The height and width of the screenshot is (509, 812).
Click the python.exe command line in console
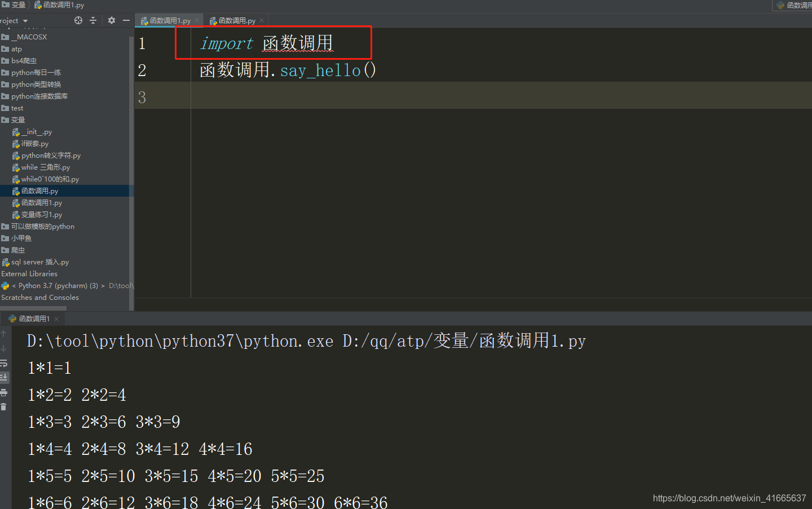coord(307,341)
